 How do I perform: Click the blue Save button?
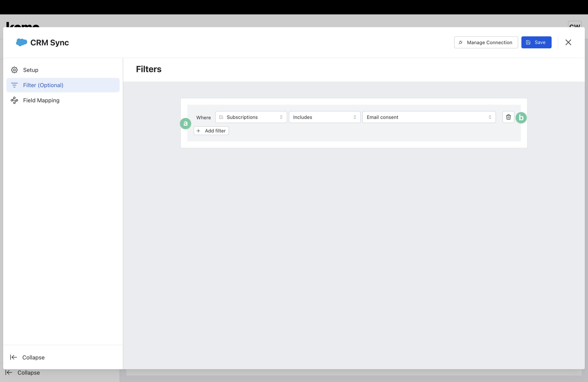tap(536, 42)
